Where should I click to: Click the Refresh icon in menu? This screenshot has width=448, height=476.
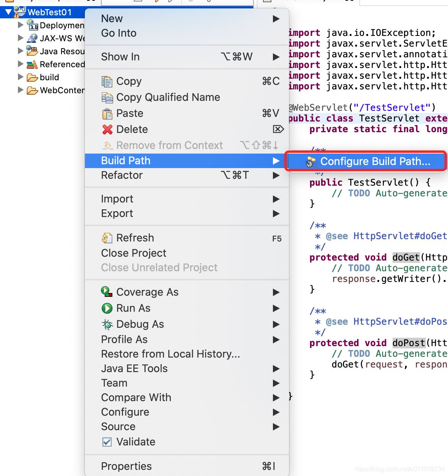[107, 238]
